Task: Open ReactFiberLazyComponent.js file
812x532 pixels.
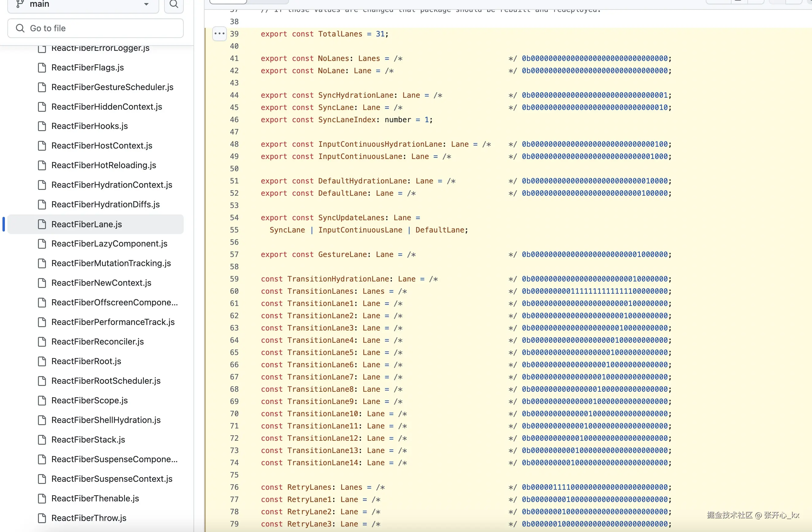Action: [x=109, y=244]
